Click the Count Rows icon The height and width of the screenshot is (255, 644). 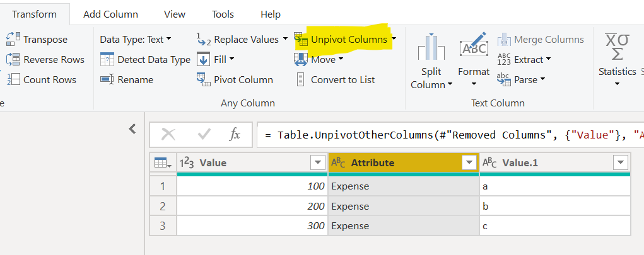click(13, 79)
